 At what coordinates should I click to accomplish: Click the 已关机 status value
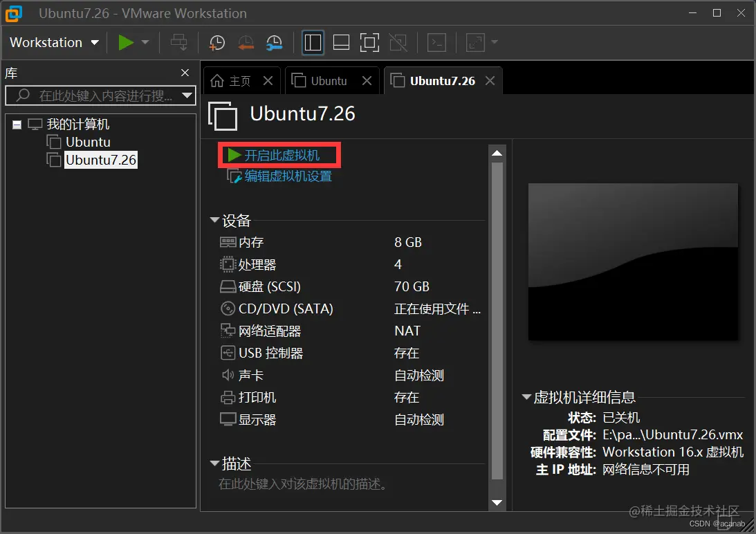click(622, 418)
